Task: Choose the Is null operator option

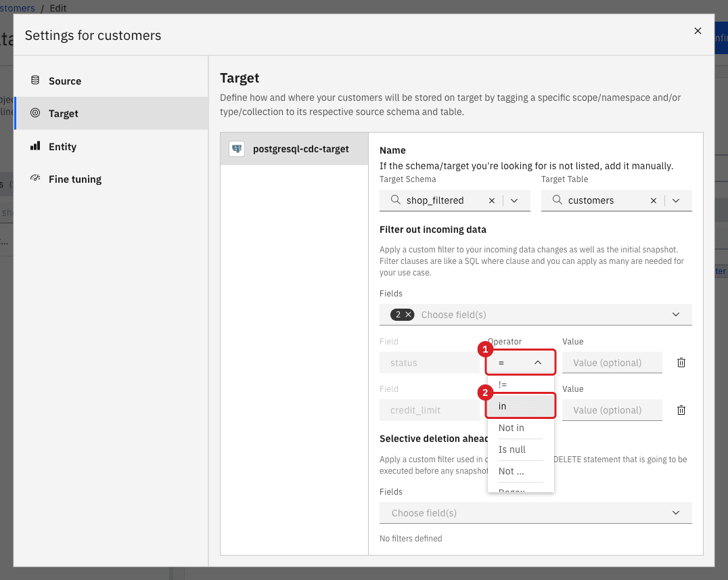Action: pos(520,449)
